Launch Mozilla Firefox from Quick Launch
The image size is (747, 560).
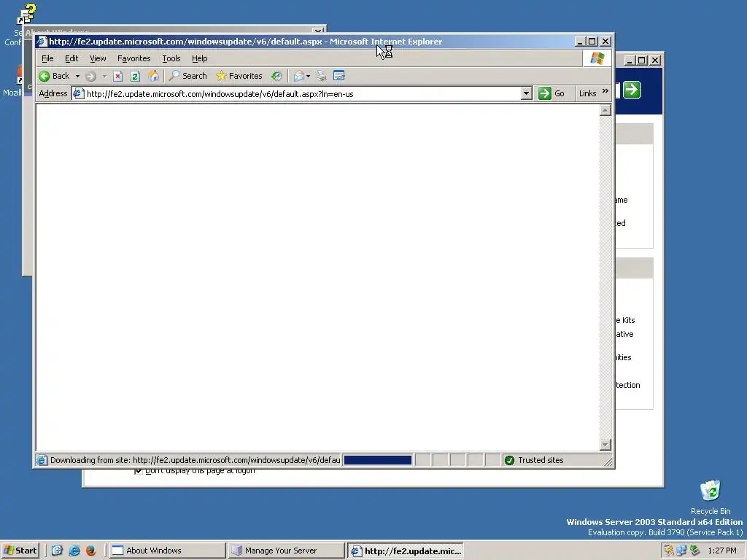pyautogui.click(x=91, y=551)
